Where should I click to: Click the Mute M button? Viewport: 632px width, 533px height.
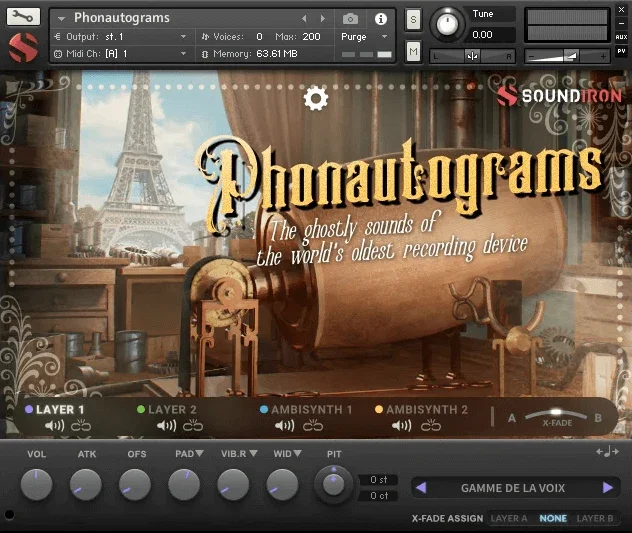pyautogui.click(x=413, y=52)
